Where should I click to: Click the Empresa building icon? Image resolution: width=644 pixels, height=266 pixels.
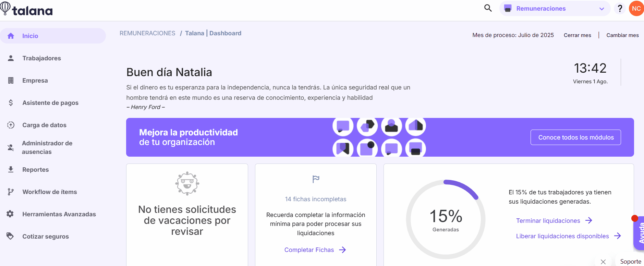coord(11,81)
